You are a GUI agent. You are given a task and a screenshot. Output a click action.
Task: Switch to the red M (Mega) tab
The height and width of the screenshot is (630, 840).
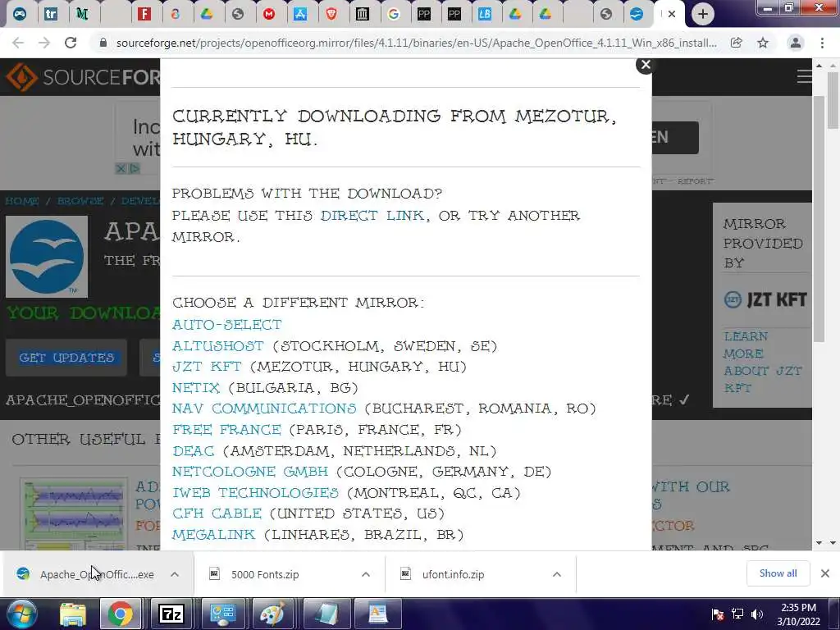(269, 15)
